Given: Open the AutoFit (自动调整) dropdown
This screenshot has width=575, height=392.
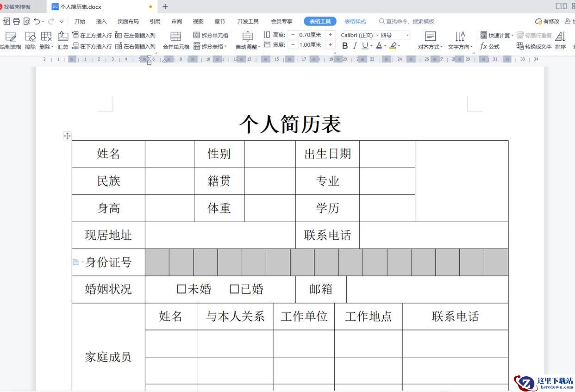Looking at the screenshot, I should 248,41.
